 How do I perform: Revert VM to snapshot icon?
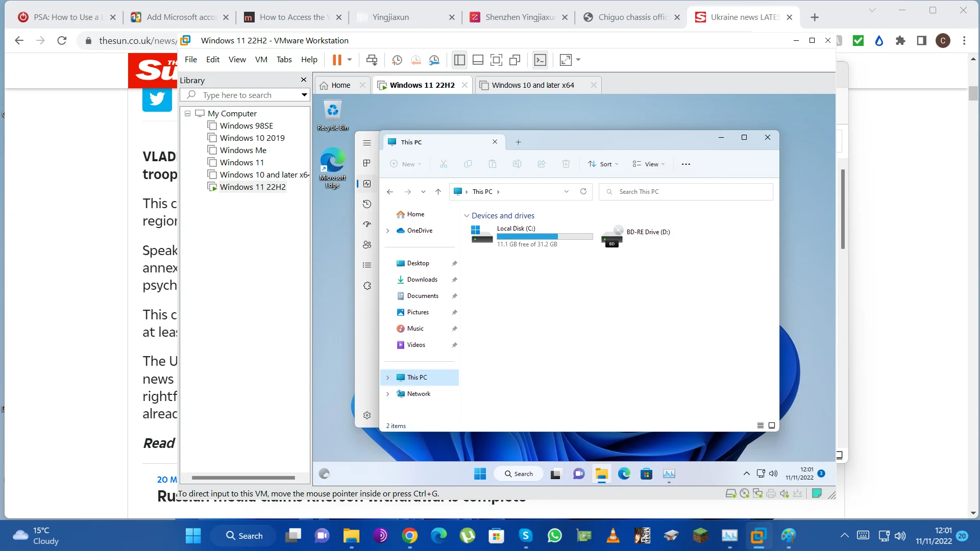click(x=416, y=60)
